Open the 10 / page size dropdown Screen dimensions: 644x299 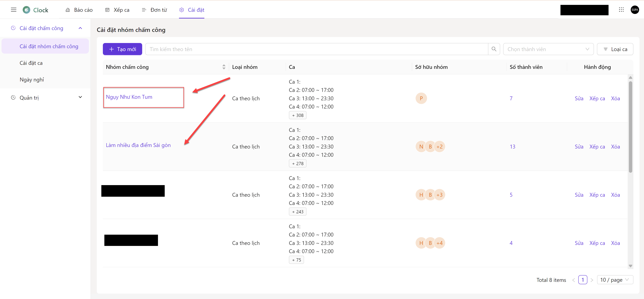point(615,280)
